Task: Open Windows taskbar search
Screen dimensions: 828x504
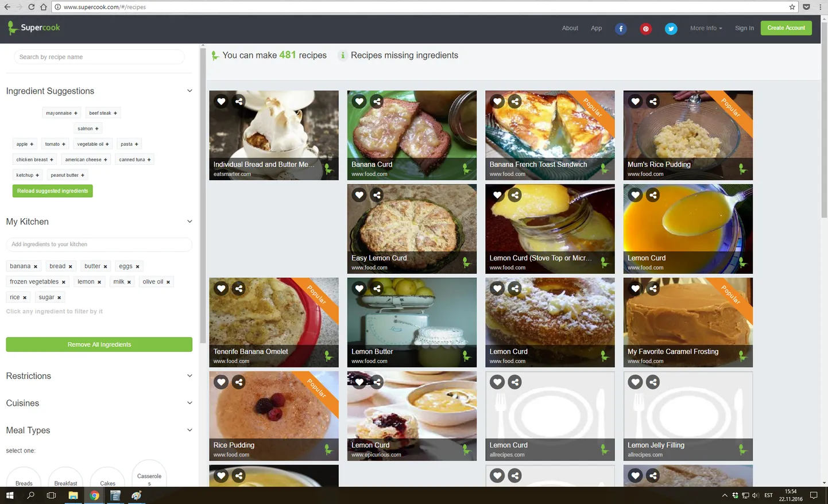Action: pos(31,495)
